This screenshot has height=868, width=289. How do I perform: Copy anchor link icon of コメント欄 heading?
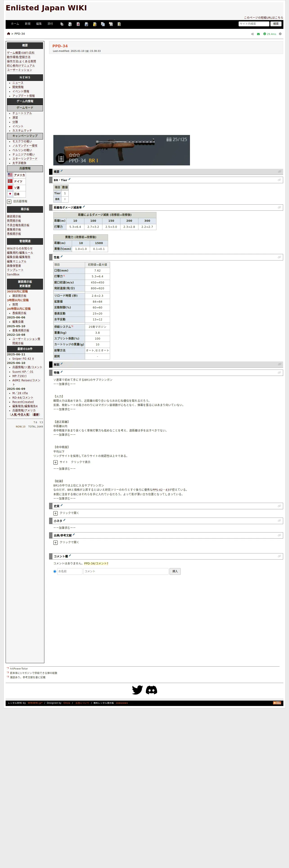279,556
